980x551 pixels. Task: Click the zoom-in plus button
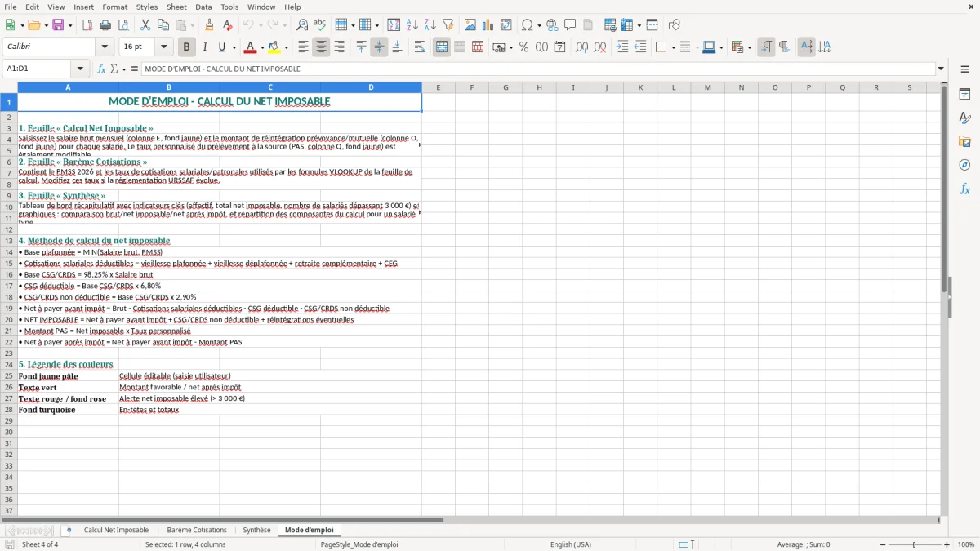[947, 544]
